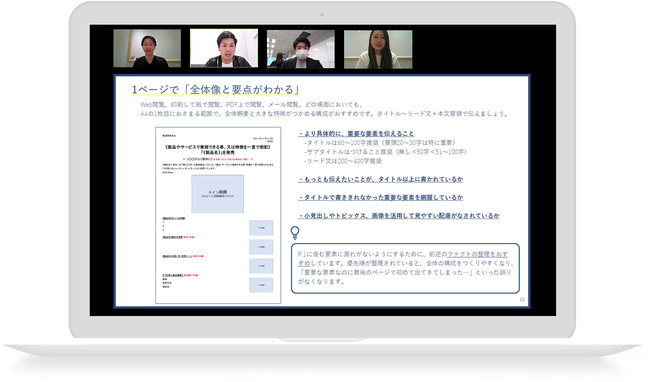Click the slide page number 13
The width and height of the screenshot is (650, 382).
(522, 300)
